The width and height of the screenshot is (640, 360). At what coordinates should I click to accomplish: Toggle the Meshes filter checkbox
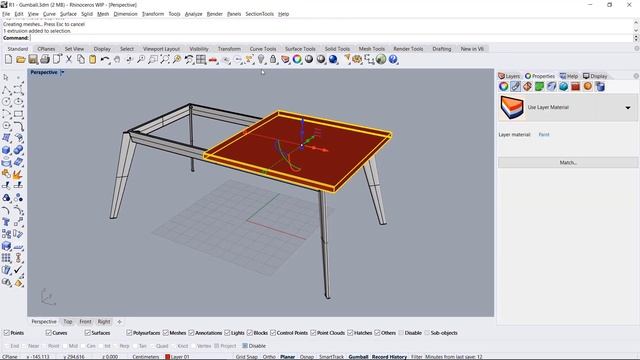pyautogui.click(x=166, y=333)
